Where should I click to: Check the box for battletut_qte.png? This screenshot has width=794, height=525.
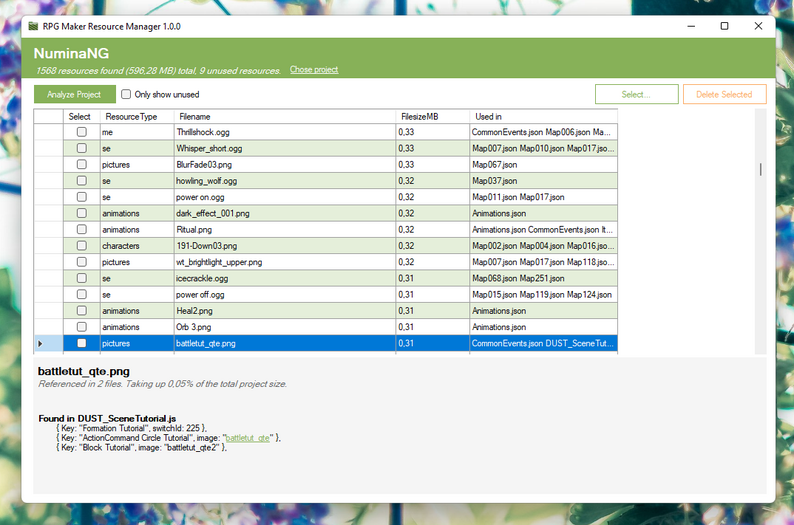[x=82, y=343]
